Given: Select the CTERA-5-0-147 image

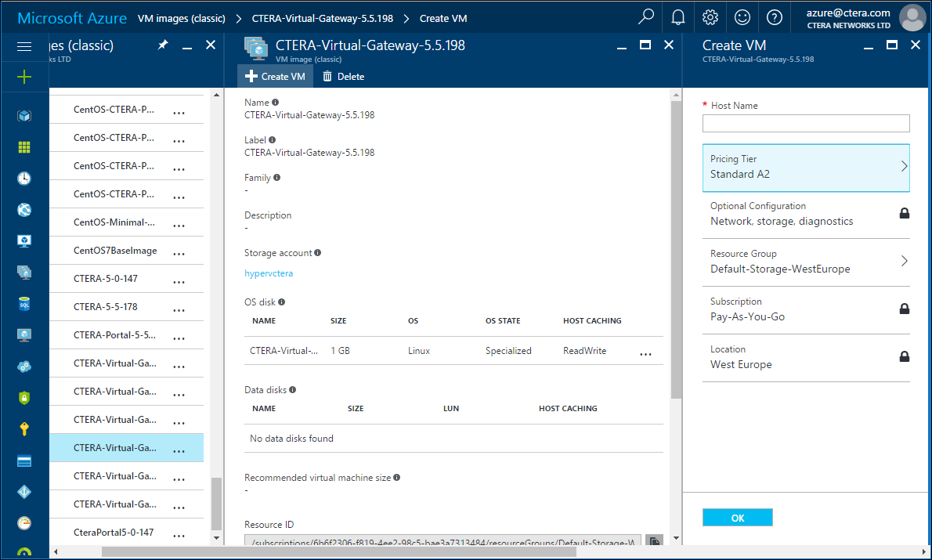Looking at the screenshot, I should [x=105, y=278].
